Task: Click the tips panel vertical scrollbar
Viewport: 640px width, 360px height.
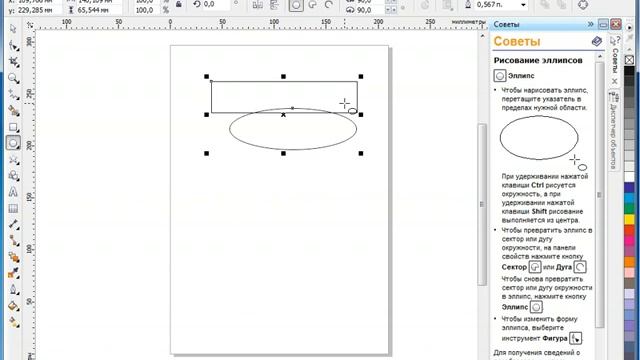Action: tap(599, 195)
